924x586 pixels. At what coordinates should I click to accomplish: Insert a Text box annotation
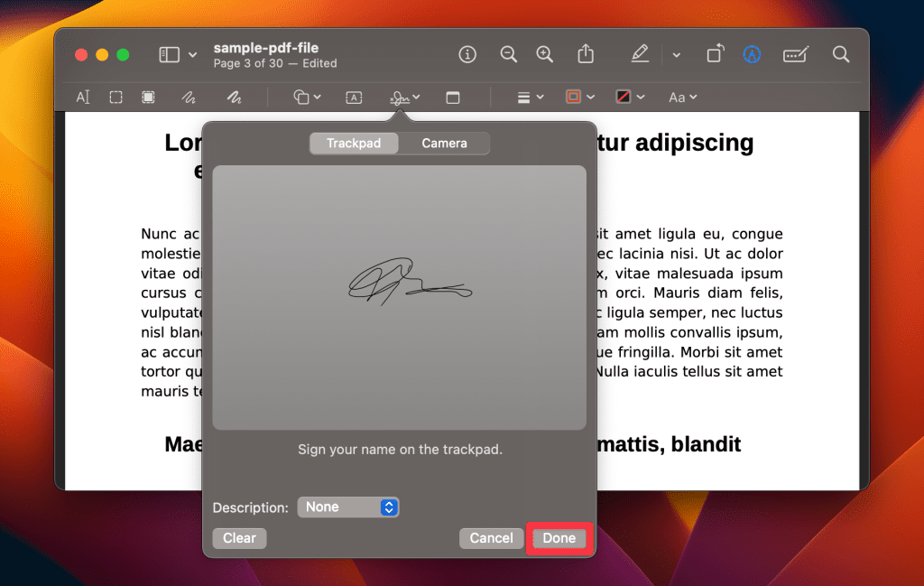point(354,98)
